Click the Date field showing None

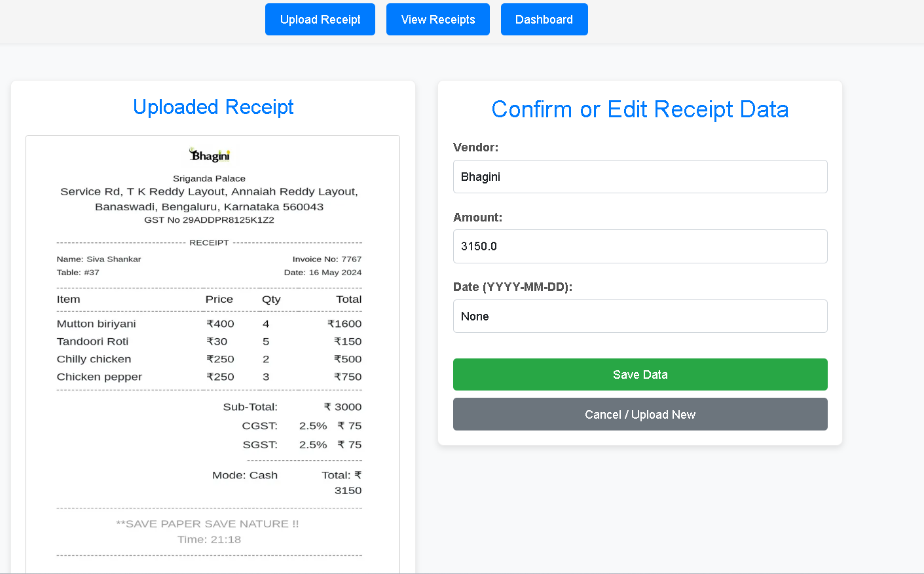(x=640, y=316)
